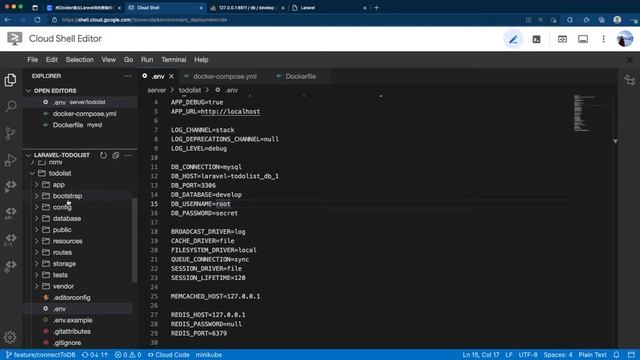Refresh the LARAVEL-TODOLIST explorer
The height and width of the screenshot is (360, 640).
(x=103, y=156)
